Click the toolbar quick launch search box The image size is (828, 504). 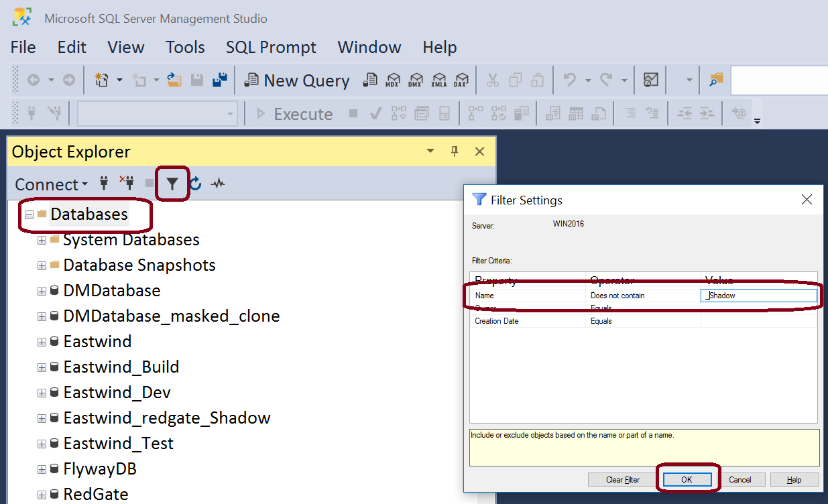(779, 80)
